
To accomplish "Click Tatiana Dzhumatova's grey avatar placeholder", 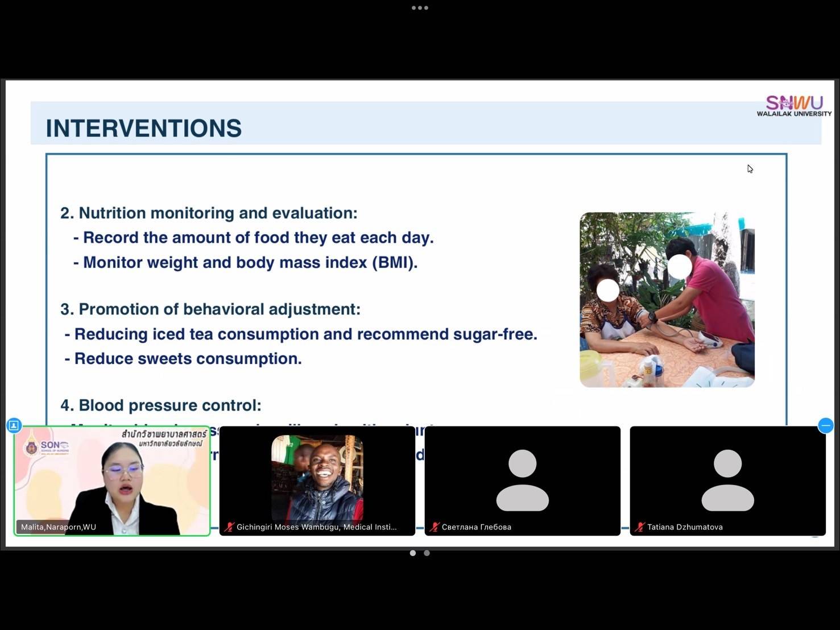I will pos(727,480).
